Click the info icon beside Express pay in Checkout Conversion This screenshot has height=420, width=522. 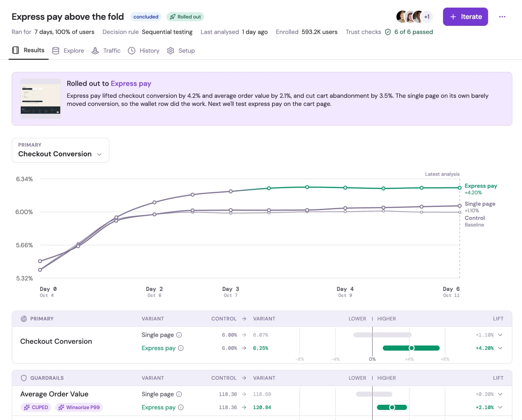coord(181,348)
